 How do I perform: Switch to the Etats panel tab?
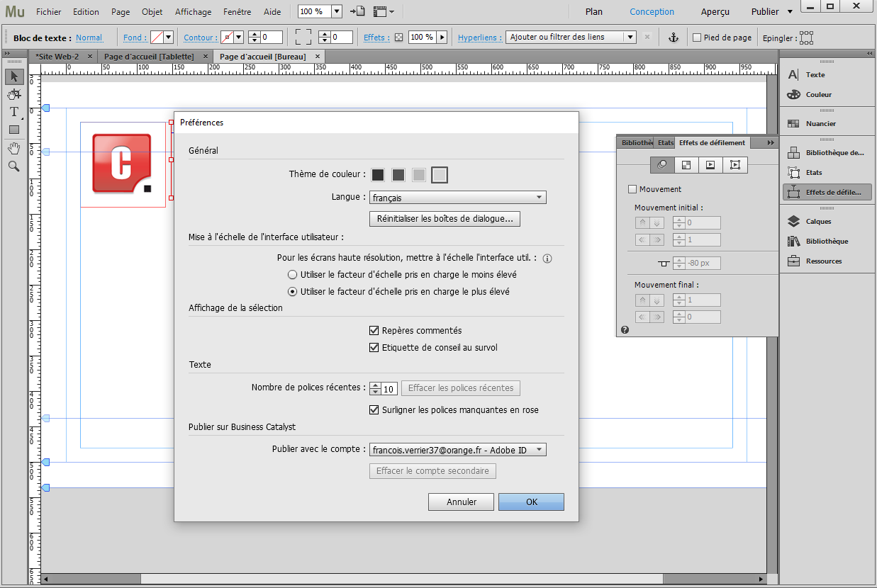tap(665, 142)
